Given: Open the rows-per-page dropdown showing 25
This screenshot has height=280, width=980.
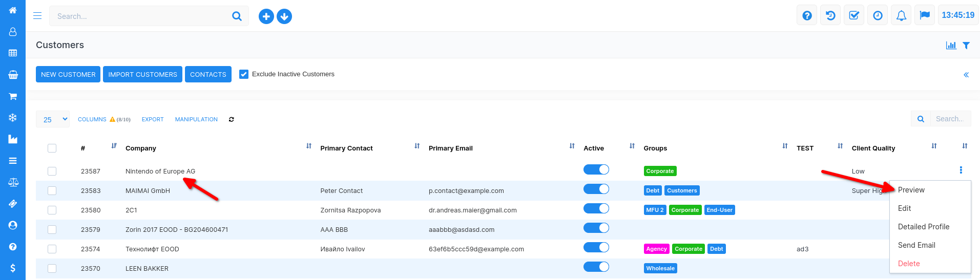Looking at the screenshot, I should click(x=53, y=119).
